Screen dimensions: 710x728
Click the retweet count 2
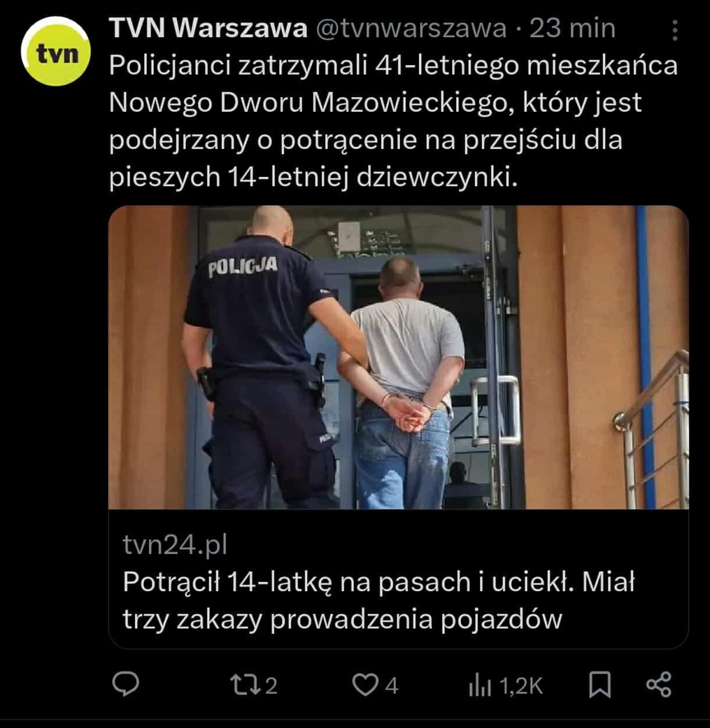tap(271, 685)
